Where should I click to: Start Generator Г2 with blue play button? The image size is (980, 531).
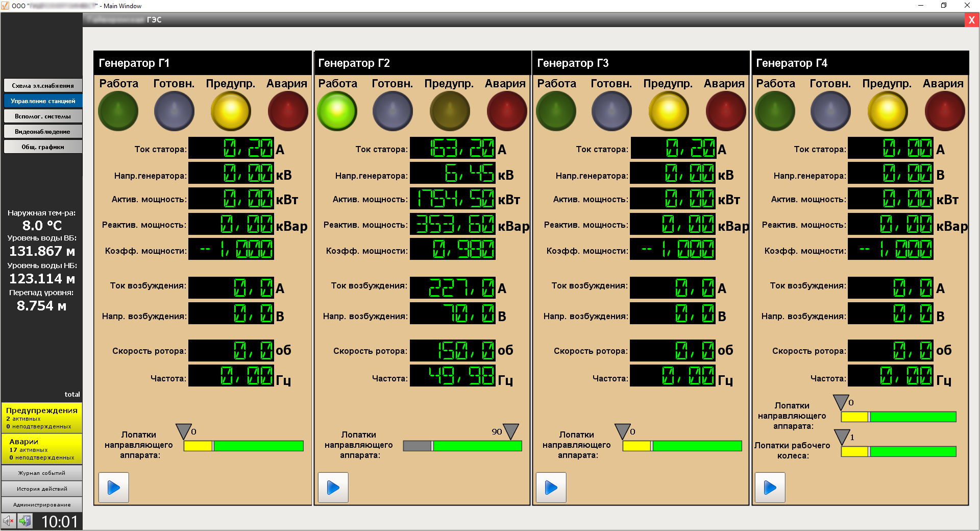[333, 488]
